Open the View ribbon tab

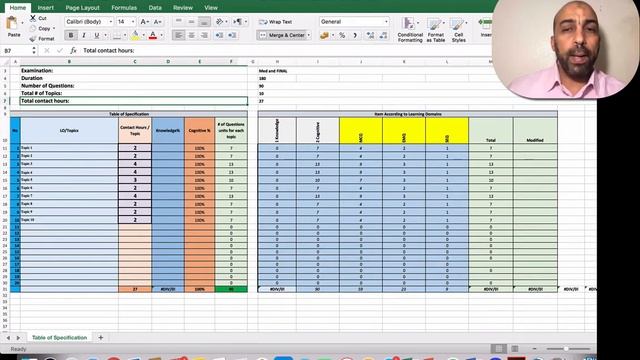click(211, 8)
